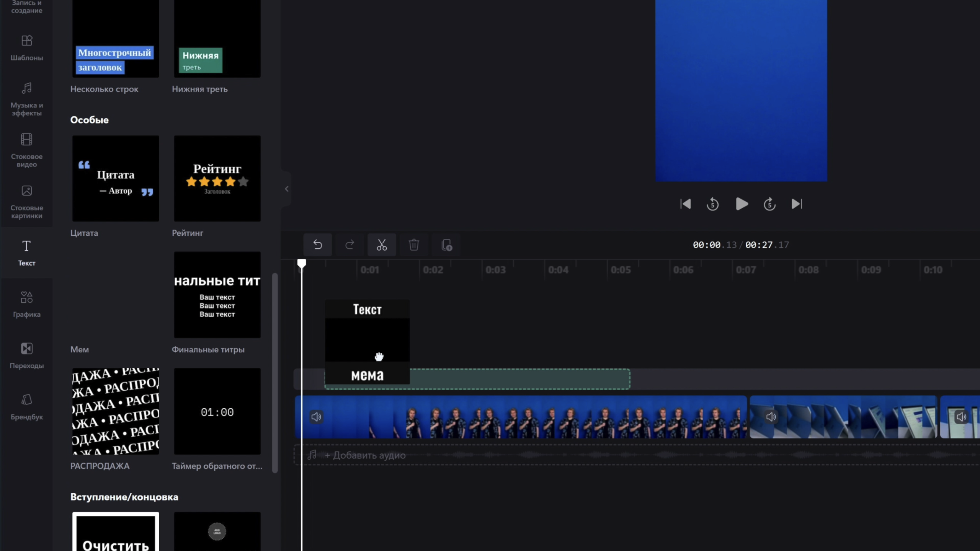The width and height of the screenshot is (980, 551).
Task: Click the duplicate clip button
Action: [446, 245]
